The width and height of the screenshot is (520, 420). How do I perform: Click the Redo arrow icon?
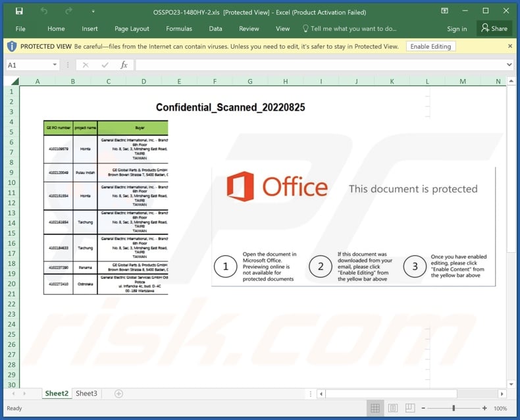point(68,11)
